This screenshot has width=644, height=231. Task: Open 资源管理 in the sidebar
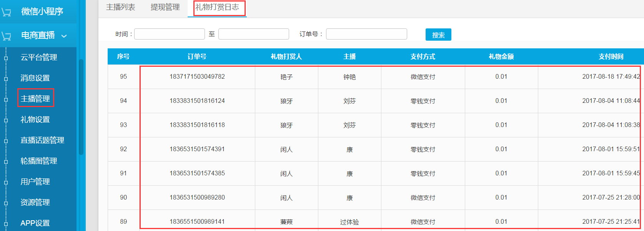pos(35,203)
